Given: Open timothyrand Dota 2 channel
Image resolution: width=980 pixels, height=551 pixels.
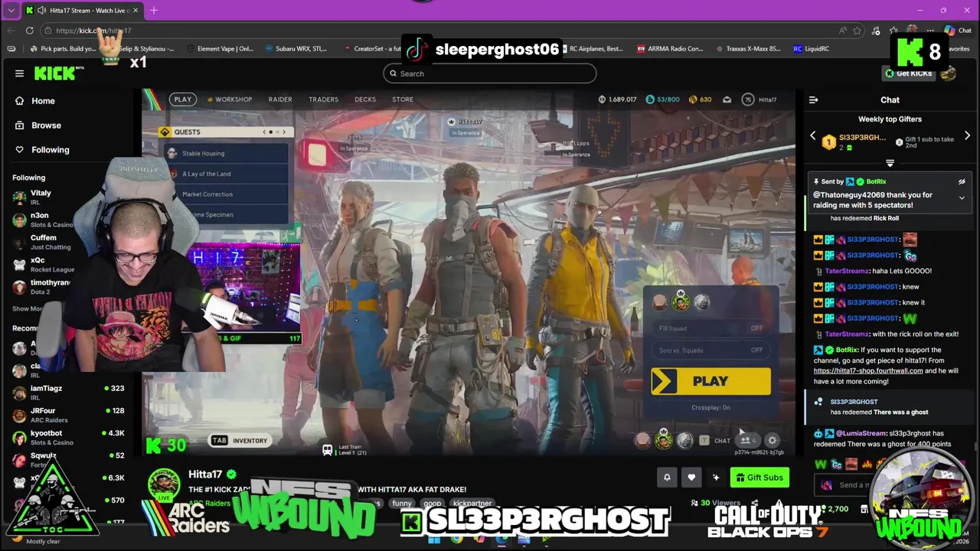Looking at the screenshot, I should [40, 287].
